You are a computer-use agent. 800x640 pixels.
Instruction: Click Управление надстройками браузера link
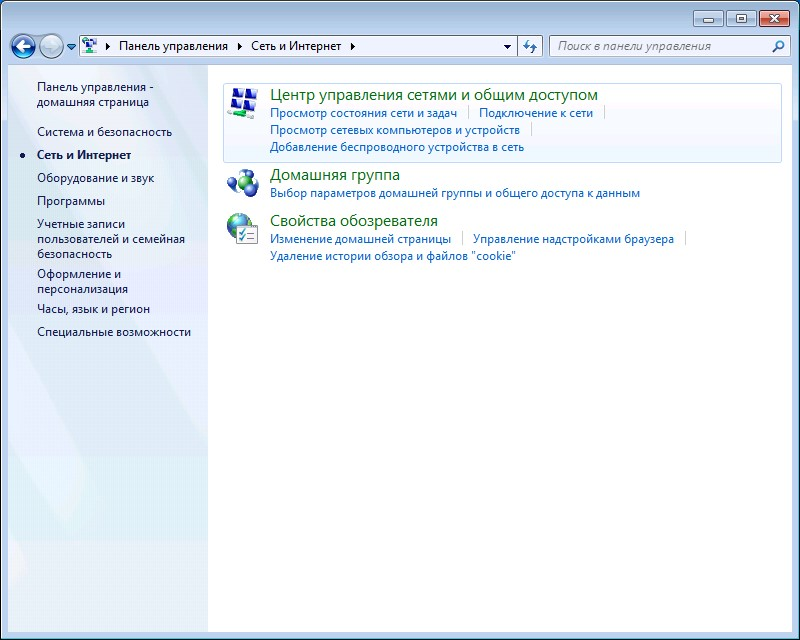573,239
